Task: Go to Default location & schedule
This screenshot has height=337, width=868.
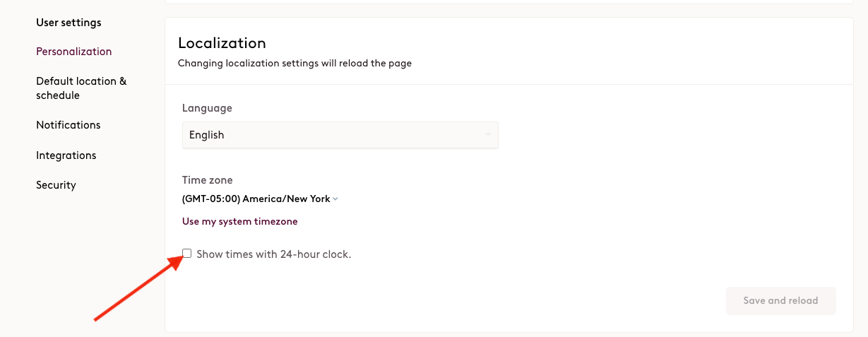Action: (81, 88)
